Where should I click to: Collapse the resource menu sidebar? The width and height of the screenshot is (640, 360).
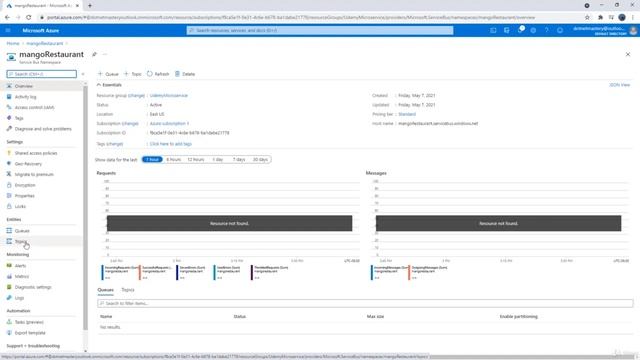pyautogui.click(x=83, y=74)
